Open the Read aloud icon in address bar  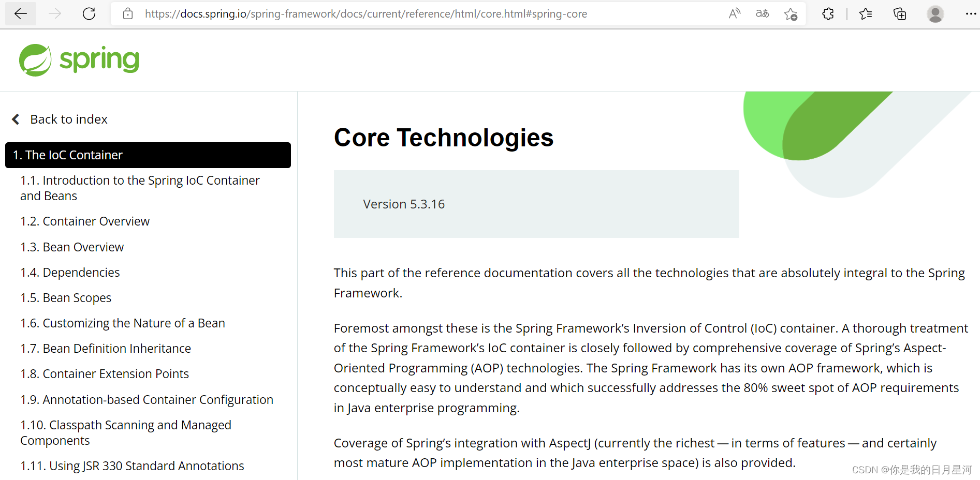pyautogui.click(x=734, y=14)
